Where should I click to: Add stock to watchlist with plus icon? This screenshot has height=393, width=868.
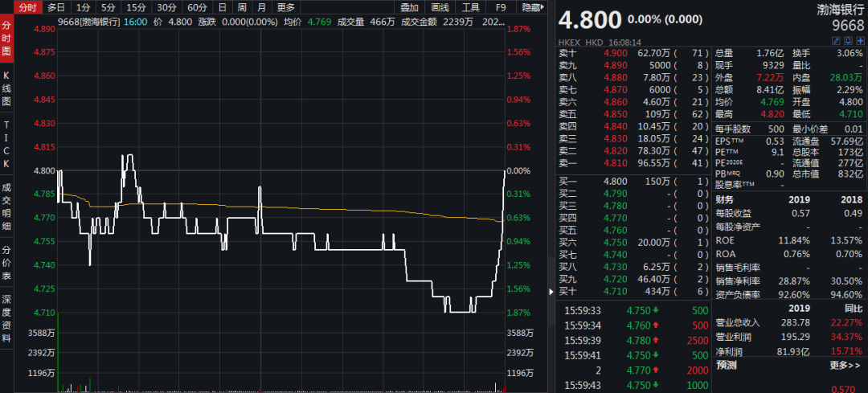(x=859, y=39)
